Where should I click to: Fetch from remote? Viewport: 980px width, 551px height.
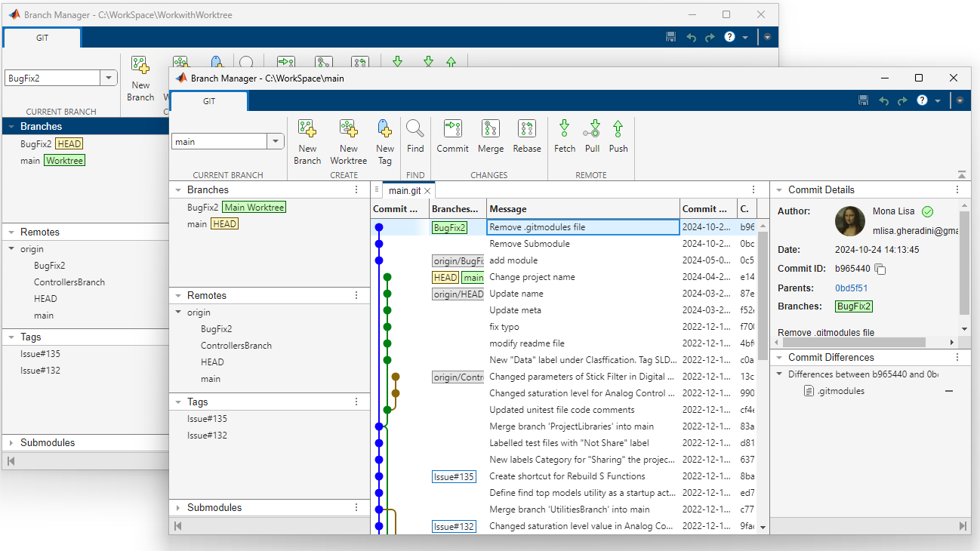(x=564, y=136)
